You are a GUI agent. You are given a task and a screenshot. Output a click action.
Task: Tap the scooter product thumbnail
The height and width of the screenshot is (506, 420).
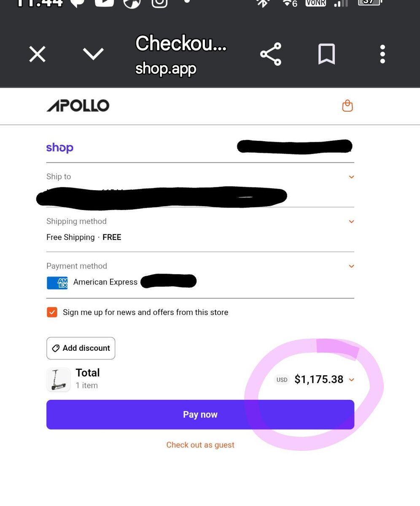pos(58,379)
